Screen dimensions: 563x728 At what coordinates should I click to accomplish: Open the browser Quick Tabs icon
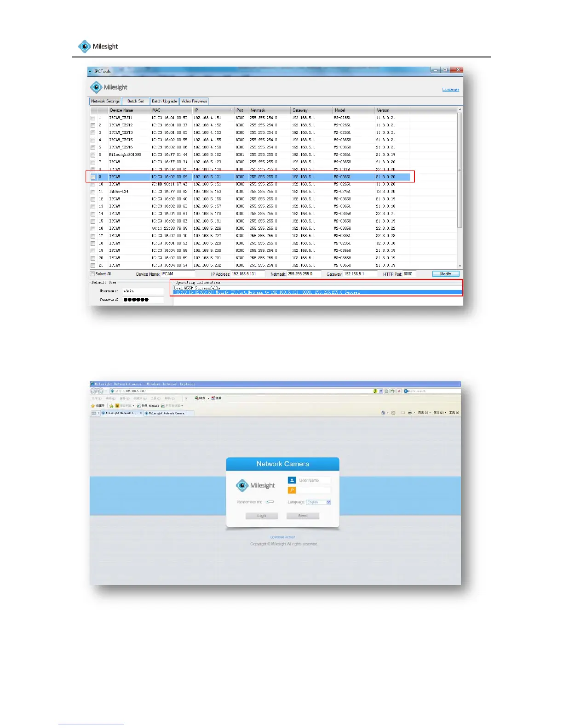tap(94, 413)
